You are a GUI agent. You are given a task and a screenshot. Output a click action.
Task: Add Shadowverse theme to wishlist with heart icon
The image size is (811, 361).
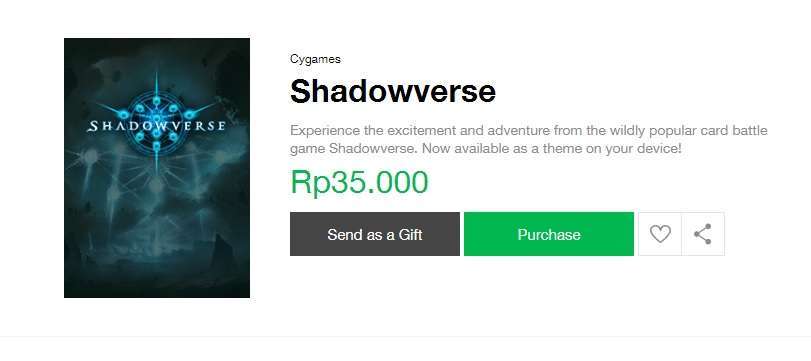(x=660, y=234)
